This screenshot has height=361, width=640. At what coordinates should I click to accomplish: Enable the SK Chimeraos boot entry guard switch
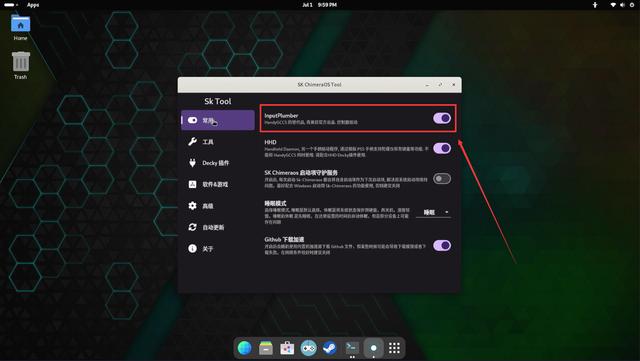pyautogui.click(x=442, y=178)
